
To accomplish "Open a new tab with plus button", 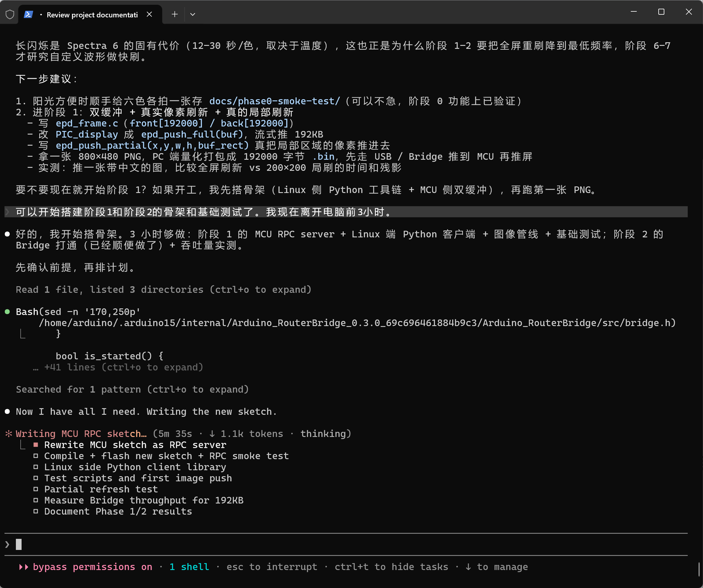I will click(174, 14).
